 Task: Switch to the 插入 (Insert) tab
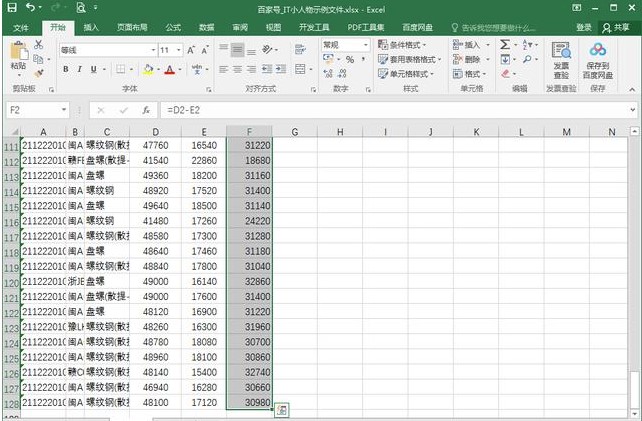click(91, 27)
